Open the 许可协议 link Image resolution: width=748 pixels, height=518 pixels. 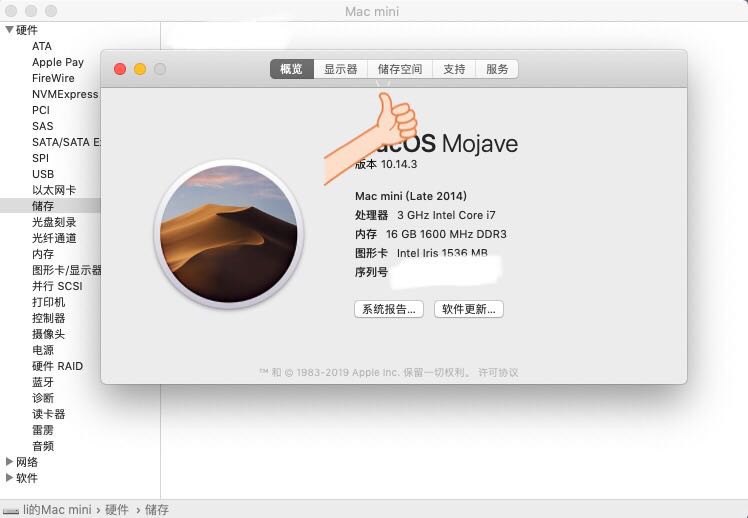(498, 373)
